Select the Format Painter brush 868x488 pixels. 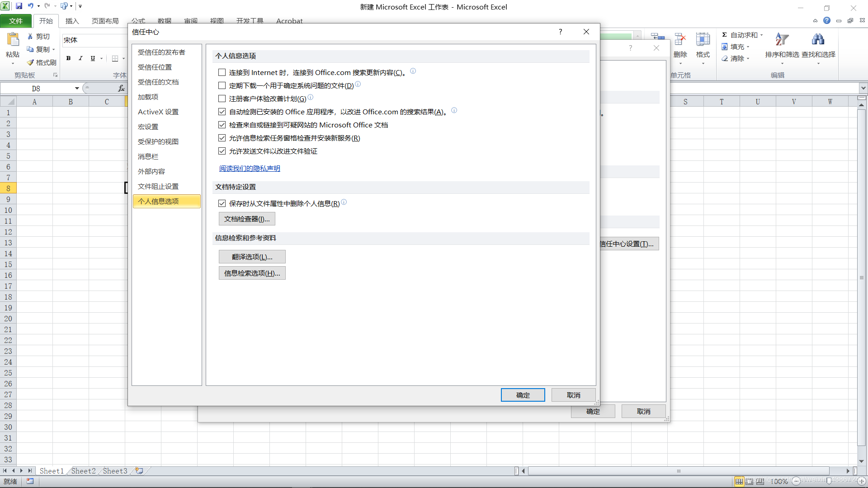point(30,62)
